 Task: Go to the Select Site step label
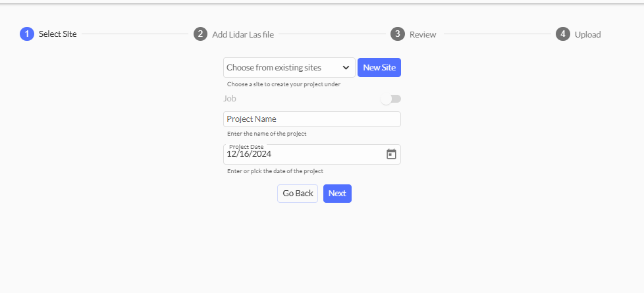tap(57, 34)
